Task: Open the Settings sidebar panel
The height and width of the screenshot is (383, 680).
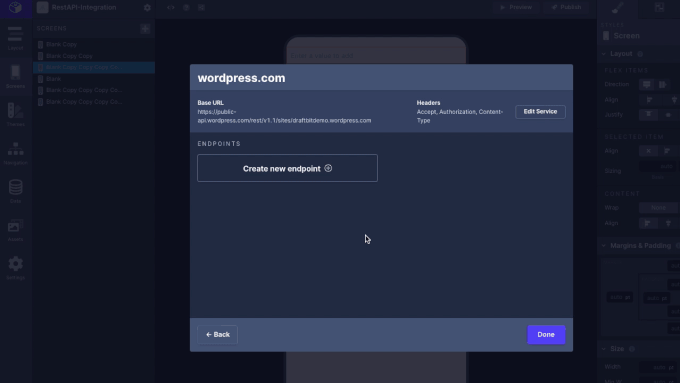Action: [x=15, y=268]
